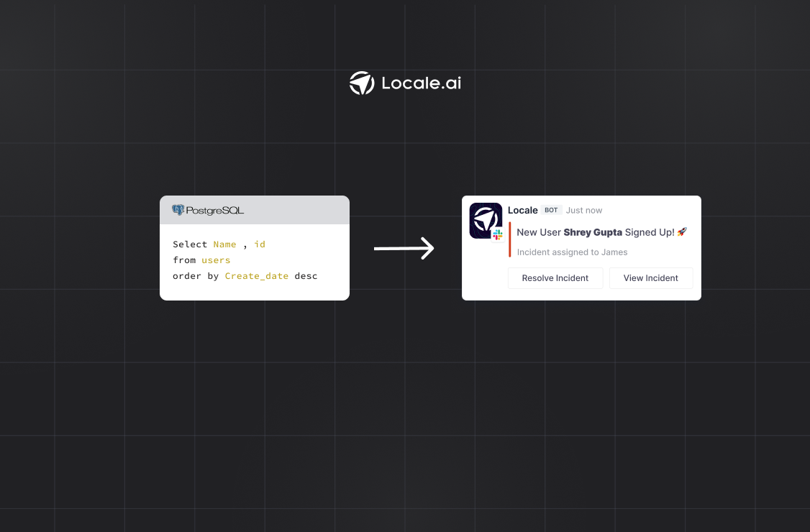Image resolution: width=810 pixels, height=532 pixels.
Task: Click the BOT badge
Action: coord(551,210)
